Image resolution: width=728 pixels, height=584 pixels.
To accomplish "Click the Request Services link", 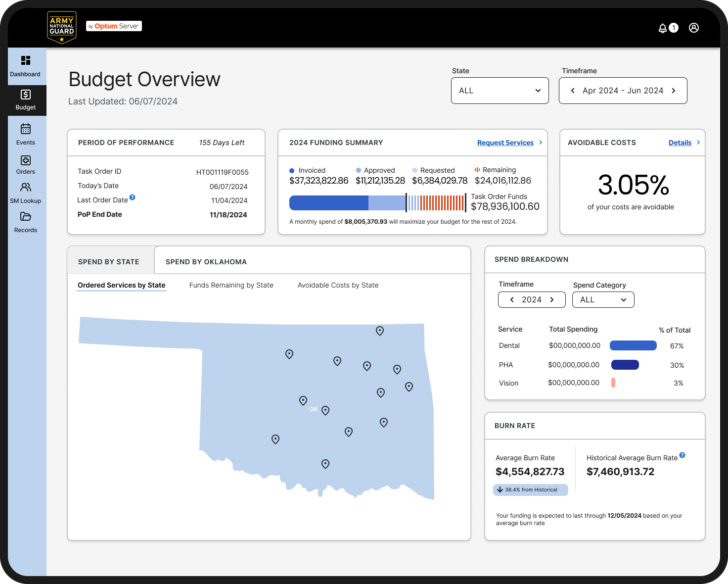I will pos(505,143).
